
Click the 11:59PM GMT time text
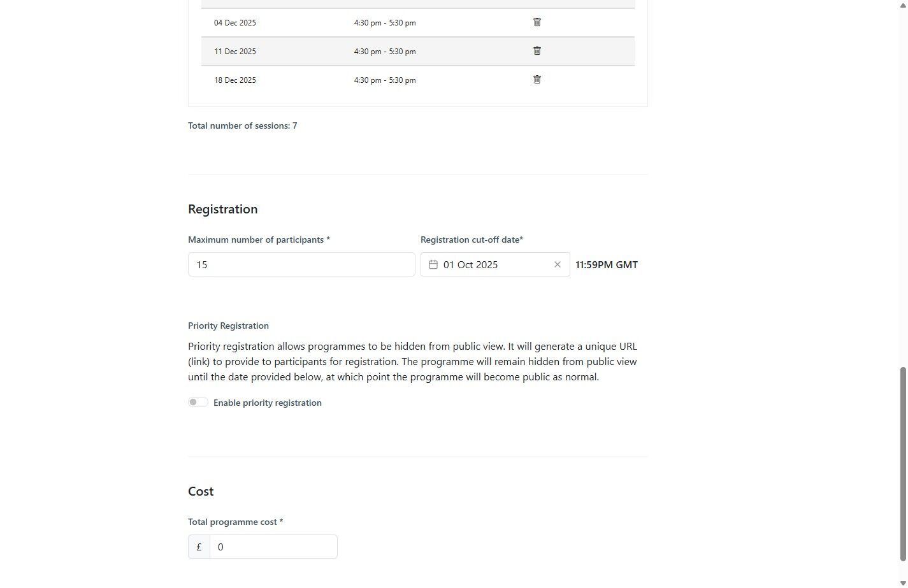tap(606, 264)
